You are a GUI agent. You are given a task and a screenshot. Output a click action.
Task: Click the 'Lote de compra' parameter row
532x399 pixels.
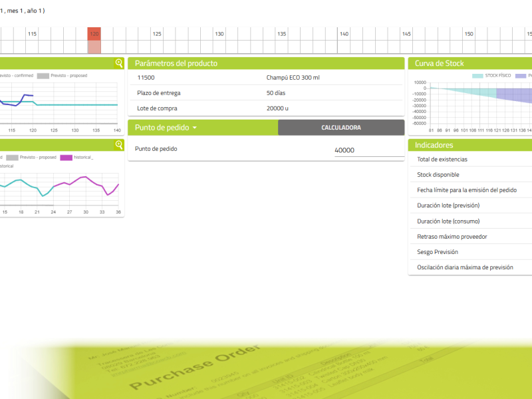coord(266,108)
